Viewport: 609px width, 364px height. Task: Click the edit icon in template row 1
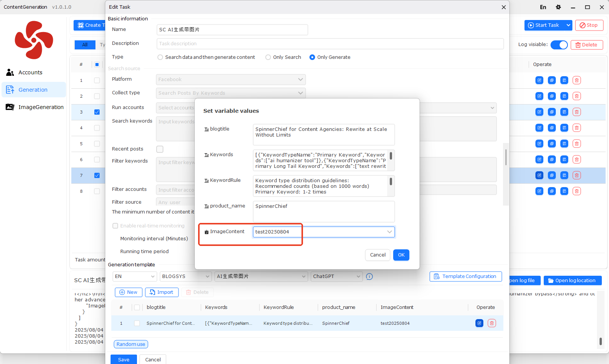tap(479, 323)
